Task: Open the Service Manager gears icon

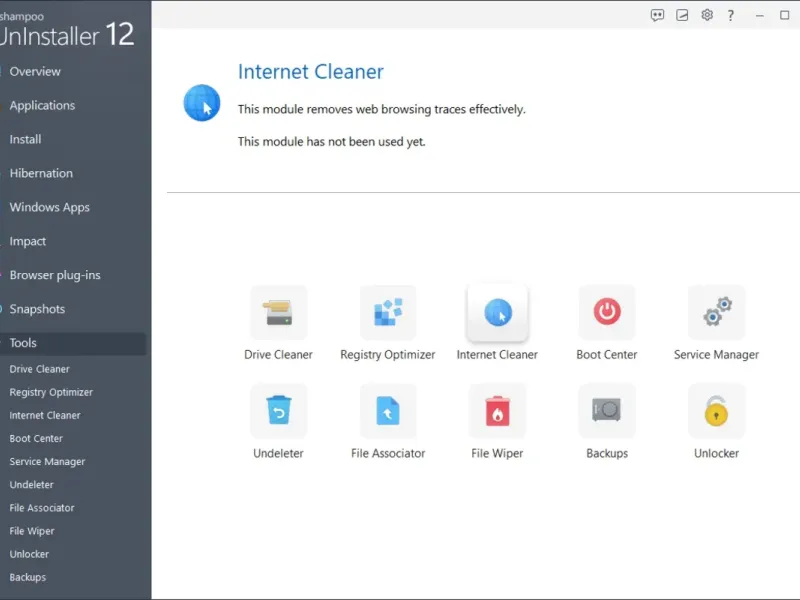Action: tap(716, 312)
